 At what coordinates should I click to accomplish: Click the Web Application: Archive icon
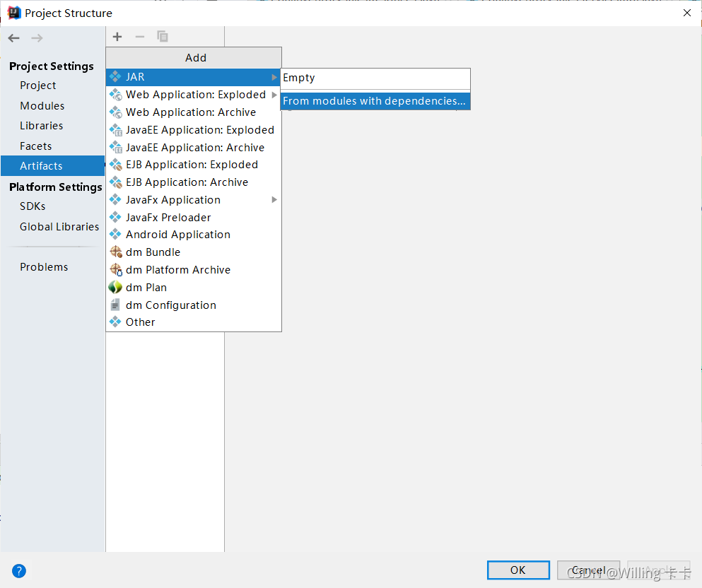115,112
